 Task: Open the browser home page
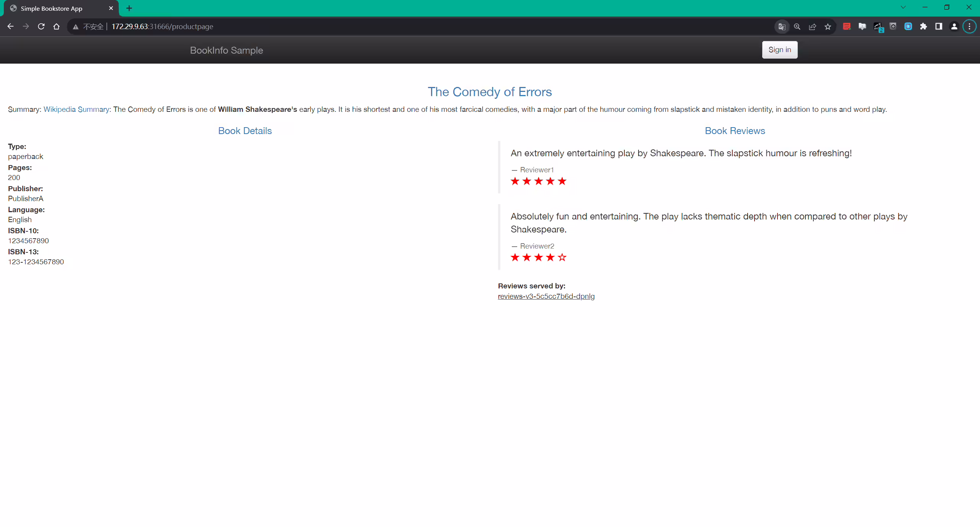pos(56,26)
